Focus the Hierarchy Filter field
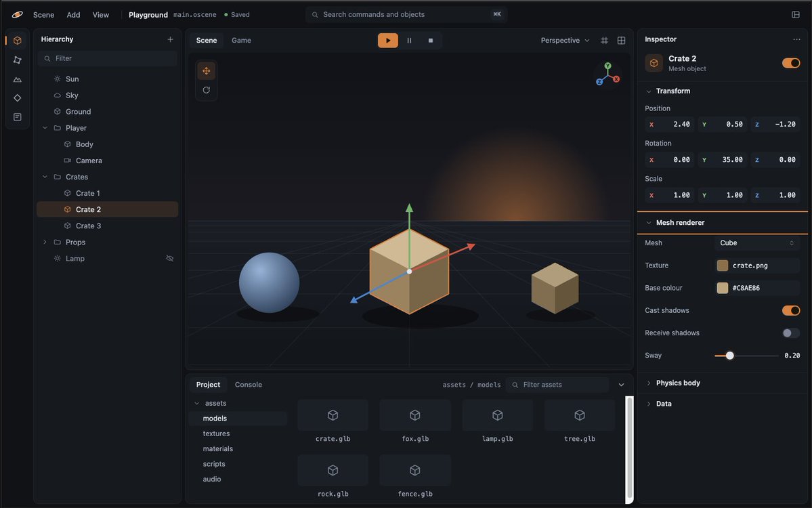 point(107,58)
